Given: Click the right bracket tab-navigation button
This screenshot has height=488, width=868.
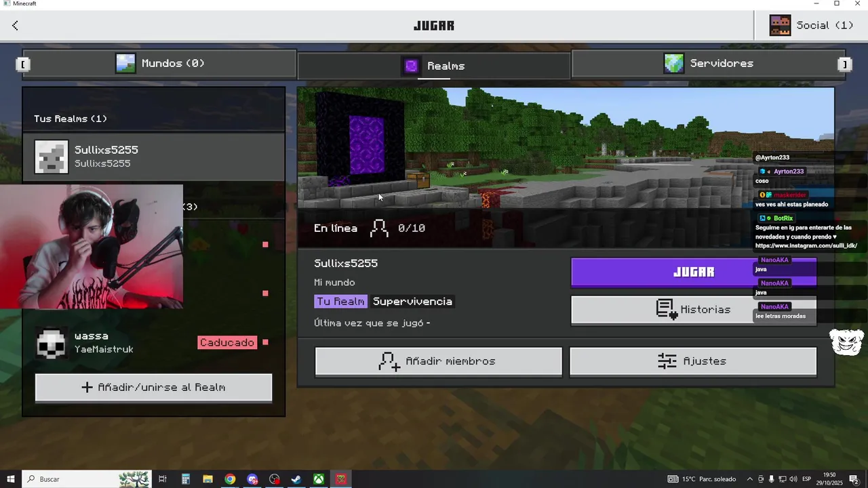Looking at the screenshot, I should coord(844,64).
